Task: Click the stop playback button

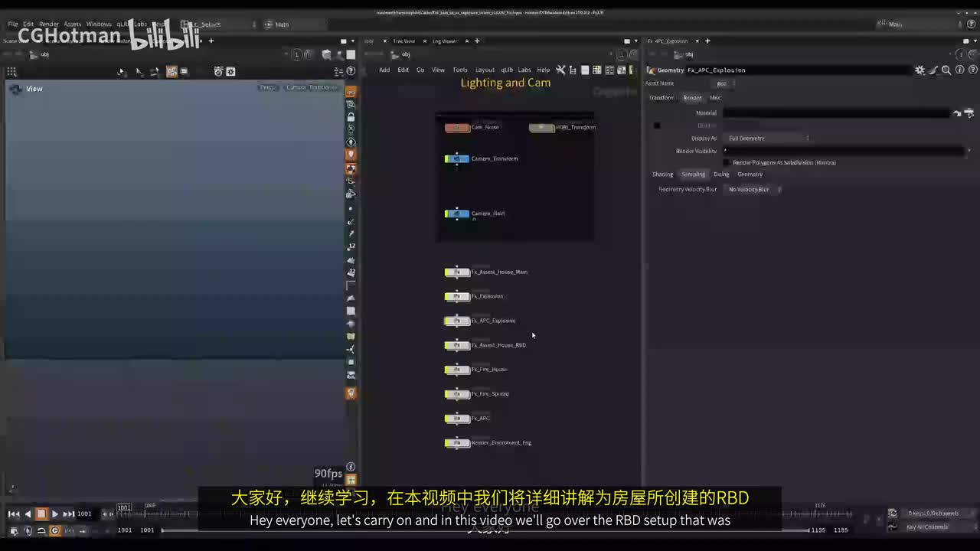Action: tap(41, 514)
